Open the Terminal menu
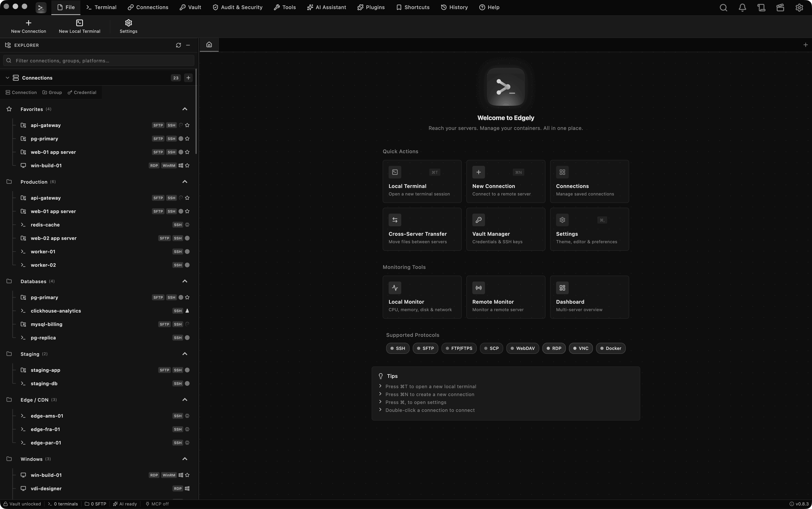 101,8
